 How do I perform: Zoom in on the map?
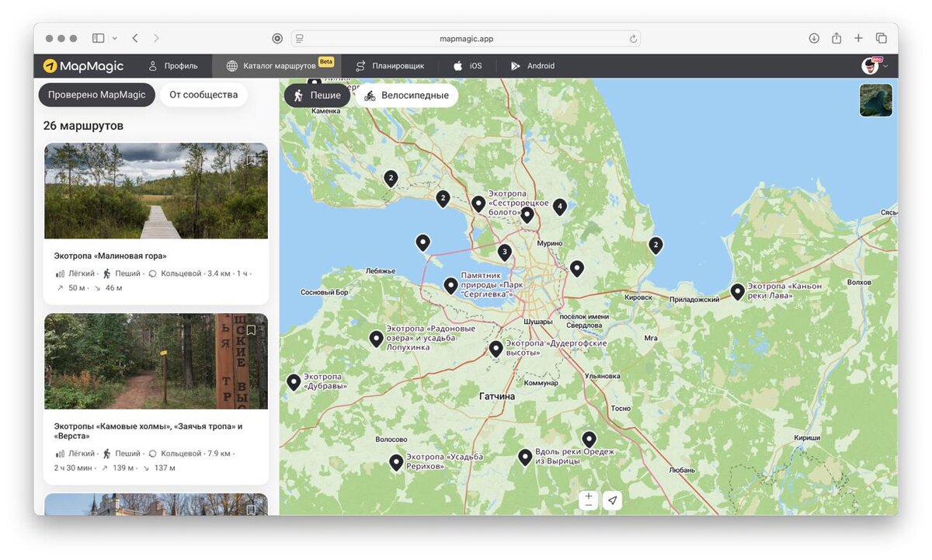click(588, 496)
